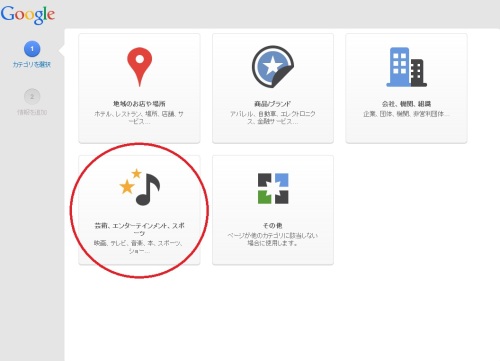Click the star sticker brand icon

273,67
